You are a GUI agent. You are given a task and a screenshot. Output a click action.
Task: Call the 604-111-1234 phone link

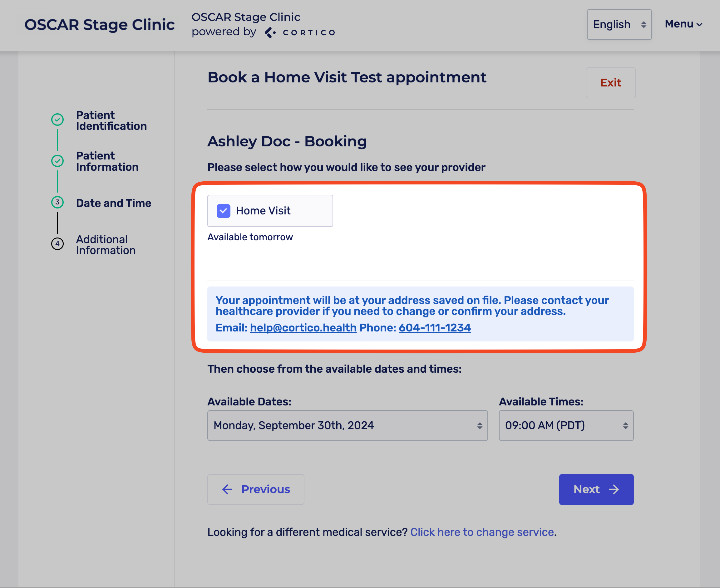434,327
